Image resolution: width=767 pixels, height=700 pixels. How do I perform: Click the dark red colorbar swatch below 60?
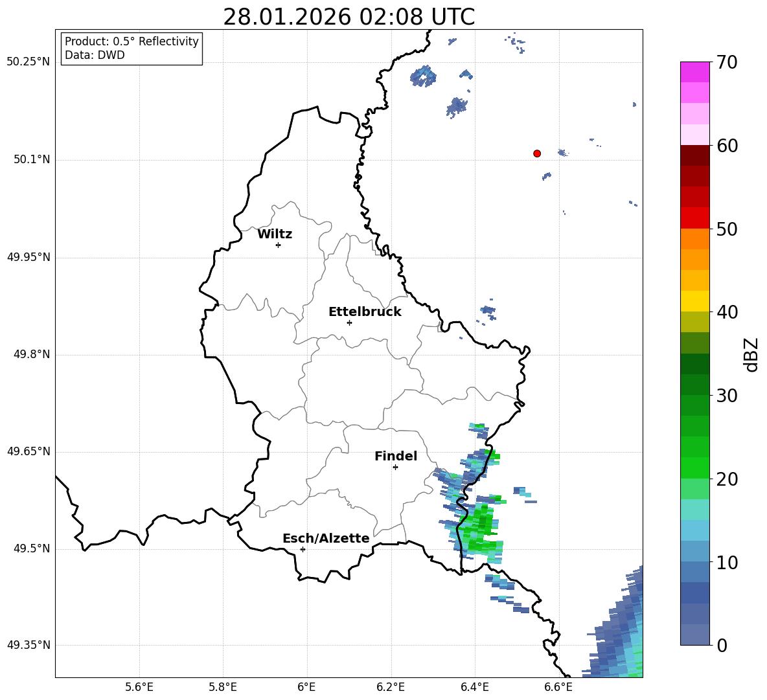(694, 155)
